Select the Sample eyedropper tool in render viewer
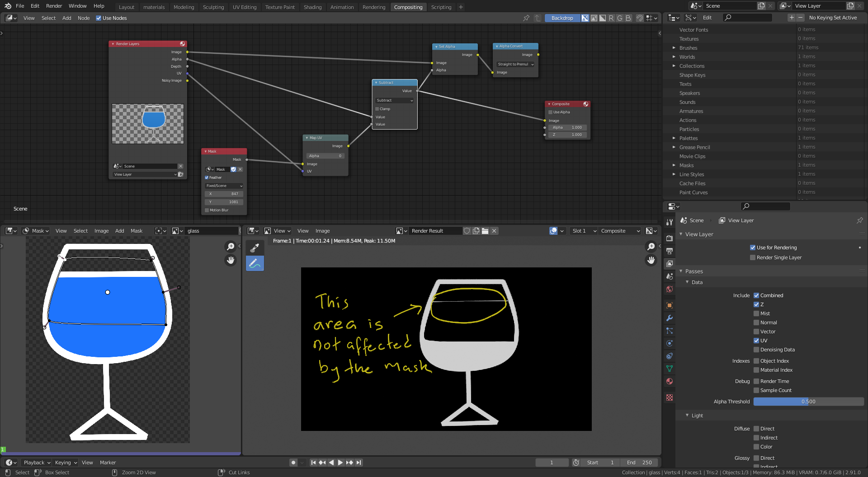The image size is (868, 477). click(255, 247)
